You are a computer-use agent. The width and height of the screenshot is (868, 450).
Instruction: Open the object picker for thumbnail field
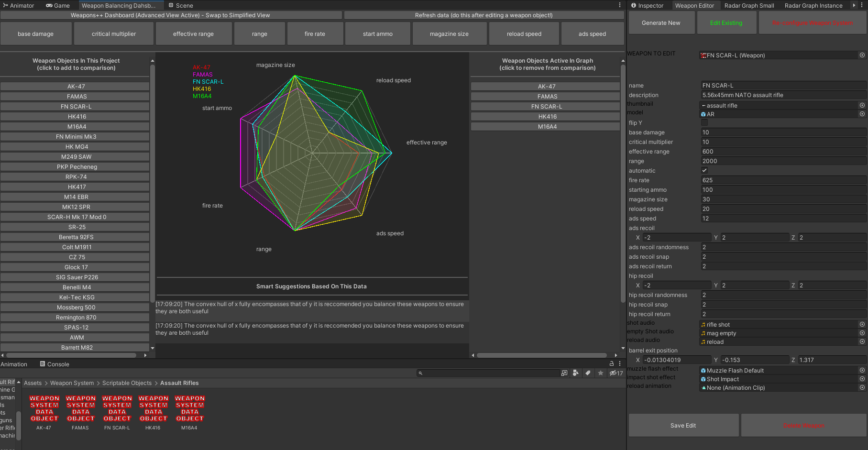click(x=862, y=105)
